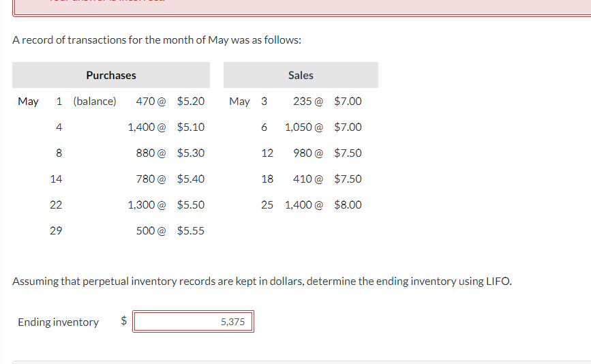Click the 470 @ quantity on May 1
Viewport: 591px width, 364px height.
pyautogui.click(x=151, y=102)
